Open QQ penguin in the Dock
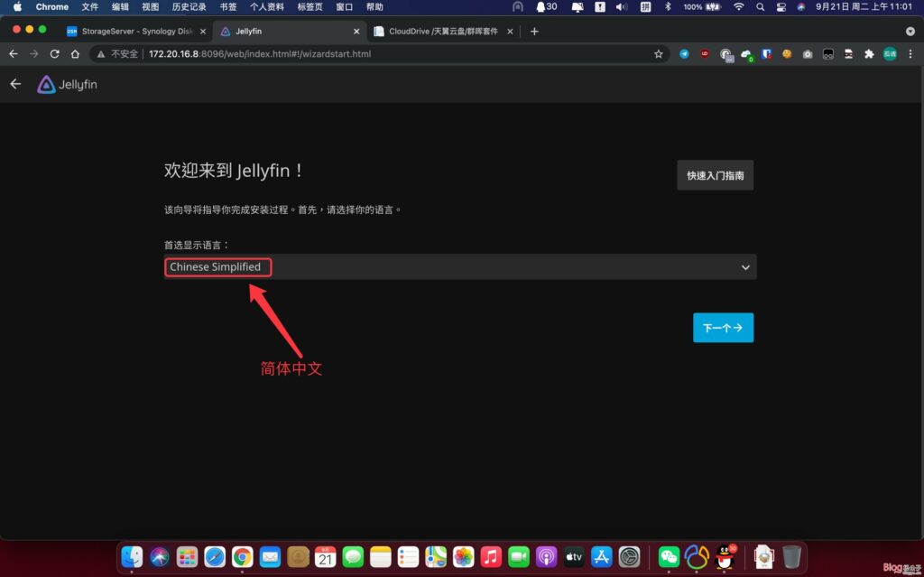 coord(725,556)
